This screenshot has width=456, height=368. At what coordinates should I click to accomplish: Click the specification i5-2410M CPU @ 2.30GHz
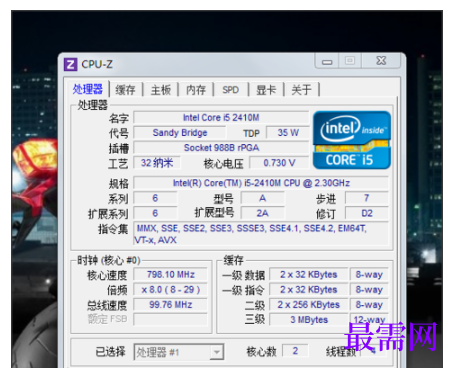pyautogui.click(x=261, y=183)
